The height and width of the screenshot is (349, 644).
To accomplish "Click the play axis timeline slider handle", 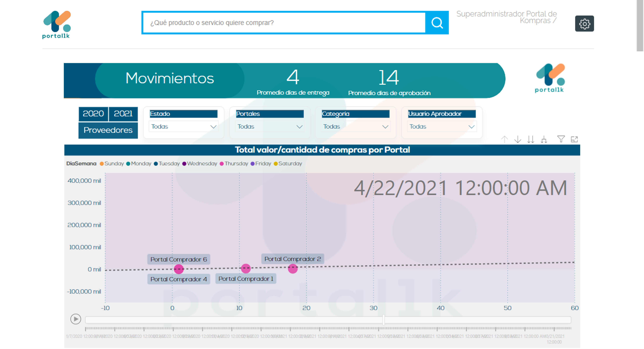I will coord(383,320).
